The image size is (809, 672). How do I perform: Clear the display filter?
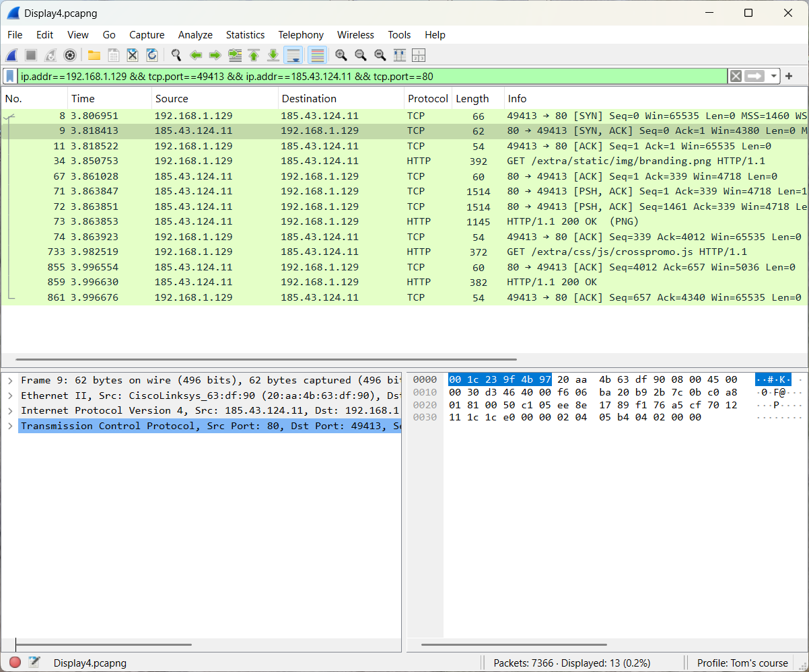[736, 76]
